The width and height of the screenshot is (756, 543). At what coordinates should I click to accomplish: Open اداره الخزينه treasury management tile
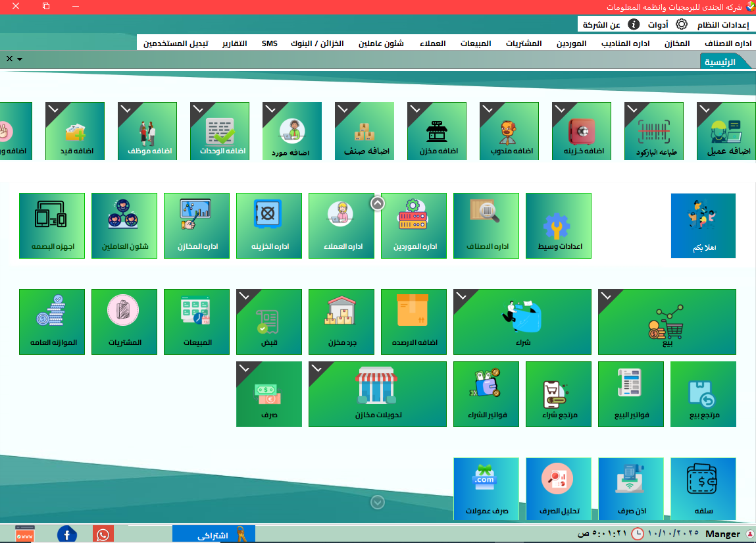(x=268, y=225)
